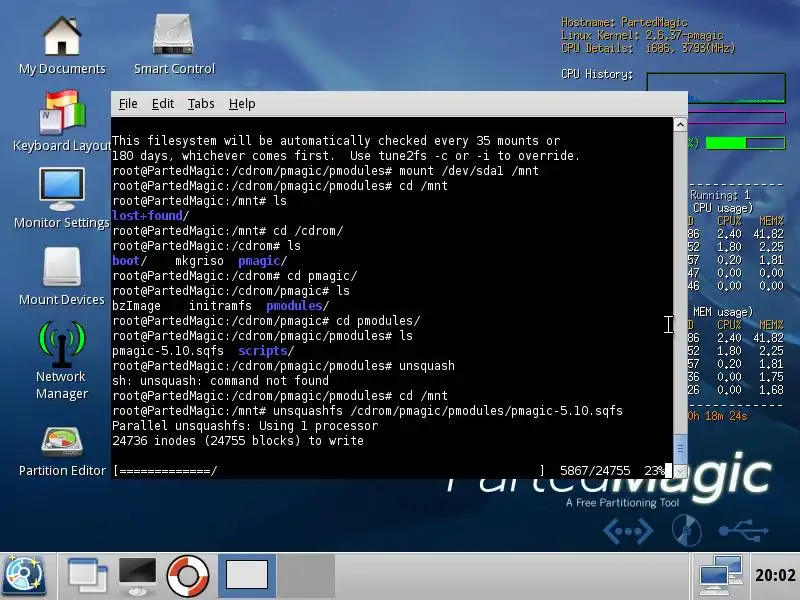The image size is (800, 600).
Task: Click the Linux Kernel version text
Action: tap(642, 35)
